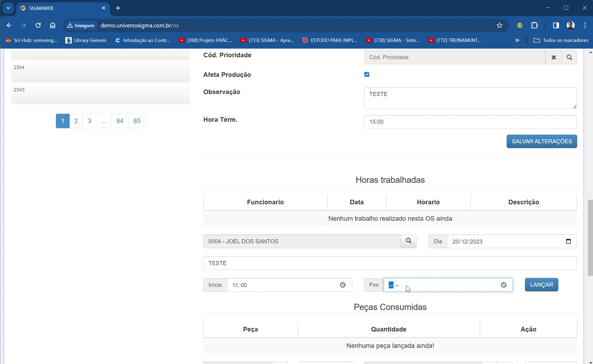Image resolution: width=593 pixels, height=364 pixels.
Task: Jump to page 84 in pagination
Action: [x=120, y=121]
